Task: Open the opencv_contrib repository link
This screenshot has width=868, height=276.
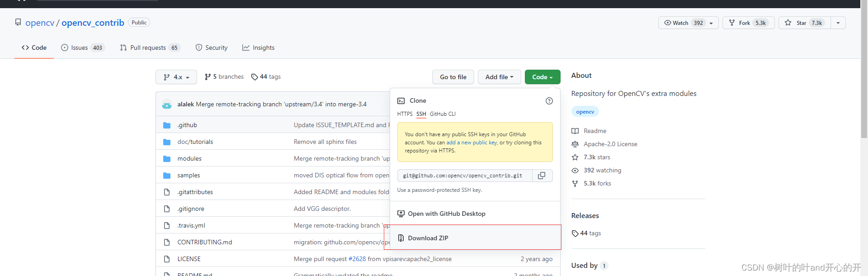Action: tap(93, 23)
